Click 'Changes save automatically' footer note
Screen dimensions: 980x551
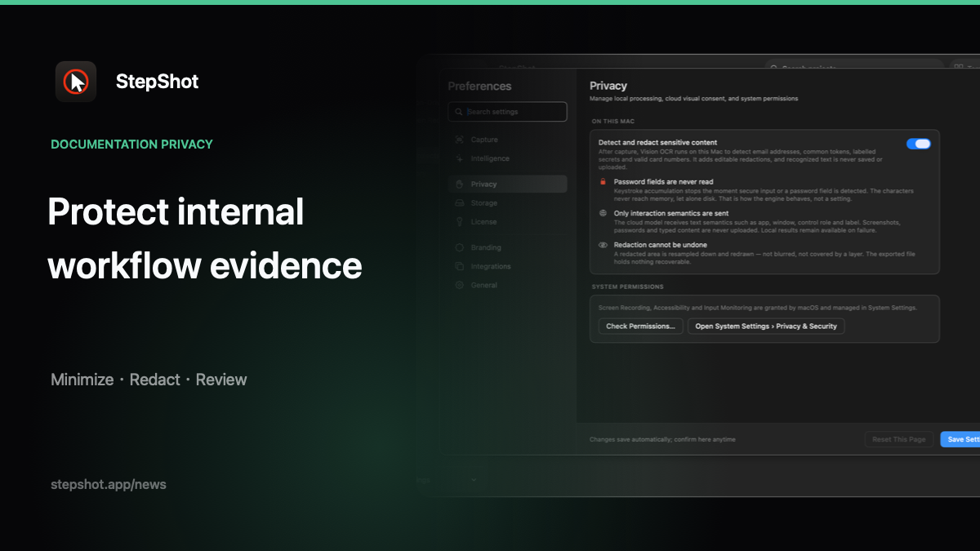662,439
